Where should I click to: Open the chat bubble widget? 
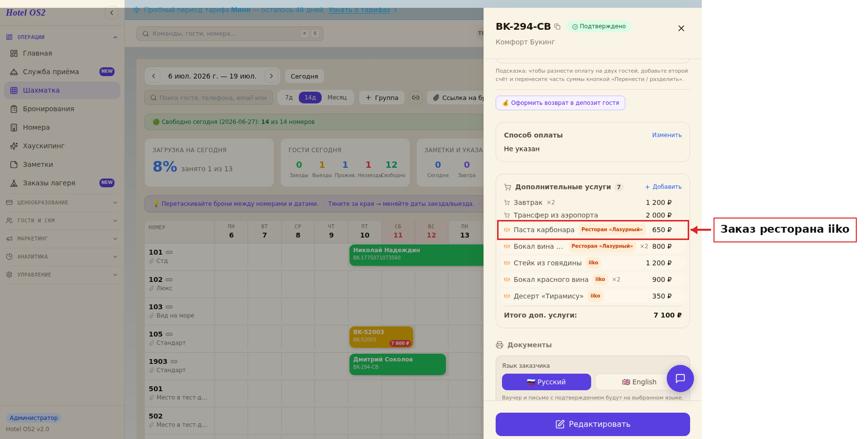pyautogui.click(x=680, y=379)
